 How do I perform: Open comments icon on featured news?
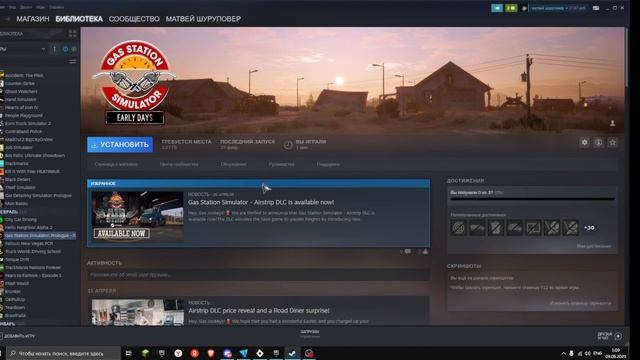[x=407, y=252]
